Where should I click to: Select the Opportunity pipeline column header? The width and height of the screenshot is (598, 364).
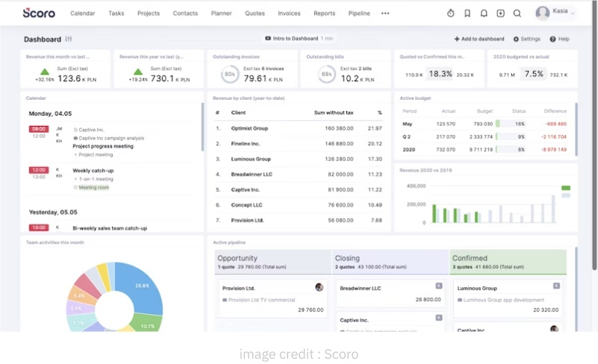(x=272, y=262)
